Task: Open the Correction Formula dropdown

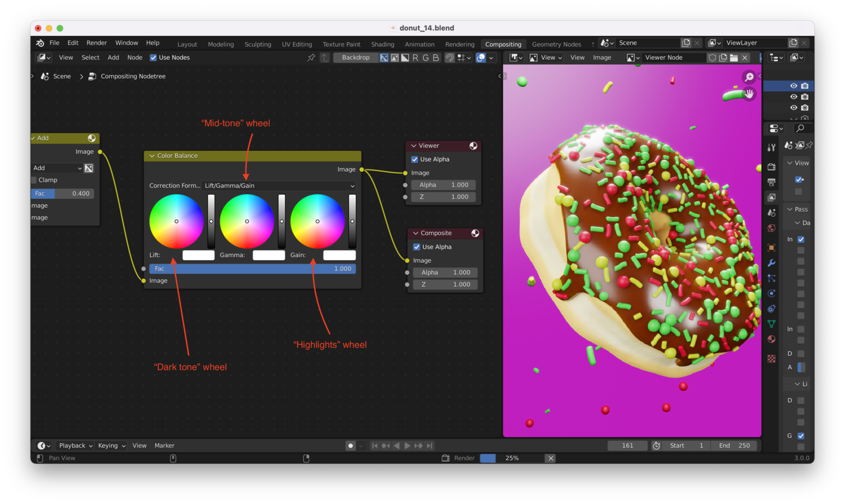Action: point(279,186)
